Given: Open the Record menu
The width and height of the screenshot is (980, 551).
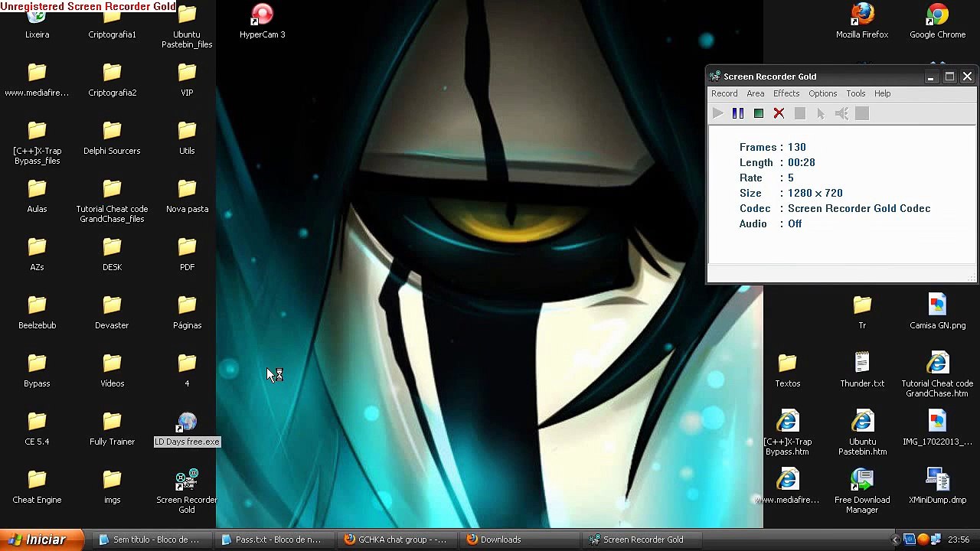Looking at the screenshot, I should click(x=724, y=93).
